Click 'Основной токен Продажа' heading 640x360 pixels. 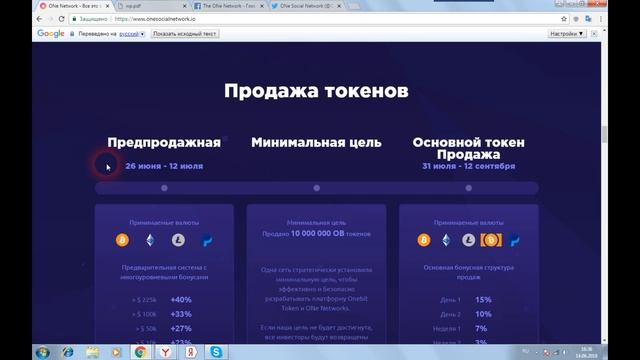[469, 148]
